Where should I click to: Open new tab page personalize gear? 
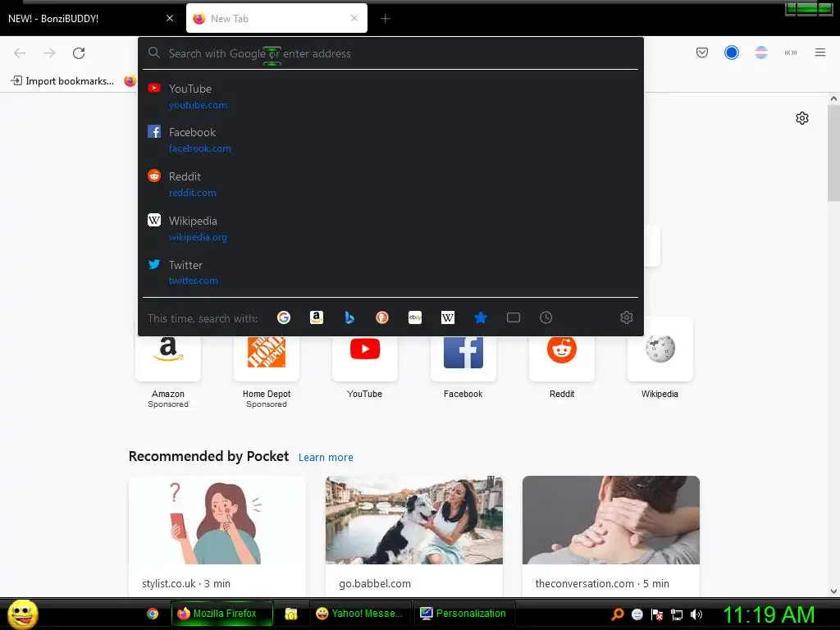pyautogui.click(x=801, y=118)
